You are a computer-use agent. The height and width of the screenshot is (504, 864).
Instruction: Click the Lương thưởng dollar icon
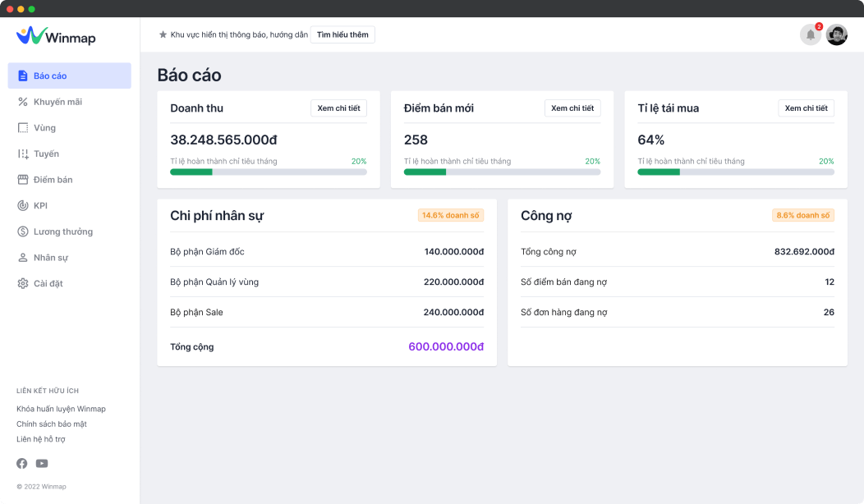(23, 232)
